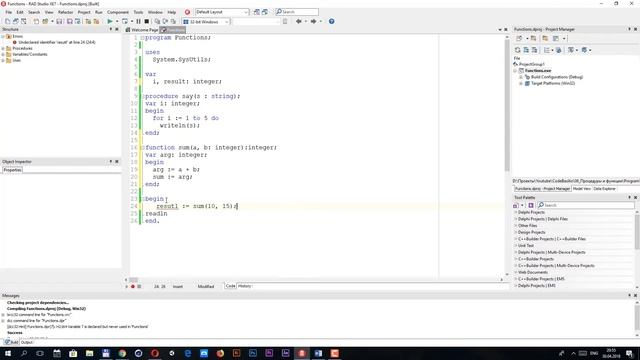Image resolution: width=640 pixels, height=360 pixels.
Task: Expand the Target Platforms (Win32) node
Action: click(x=521, y=83)
